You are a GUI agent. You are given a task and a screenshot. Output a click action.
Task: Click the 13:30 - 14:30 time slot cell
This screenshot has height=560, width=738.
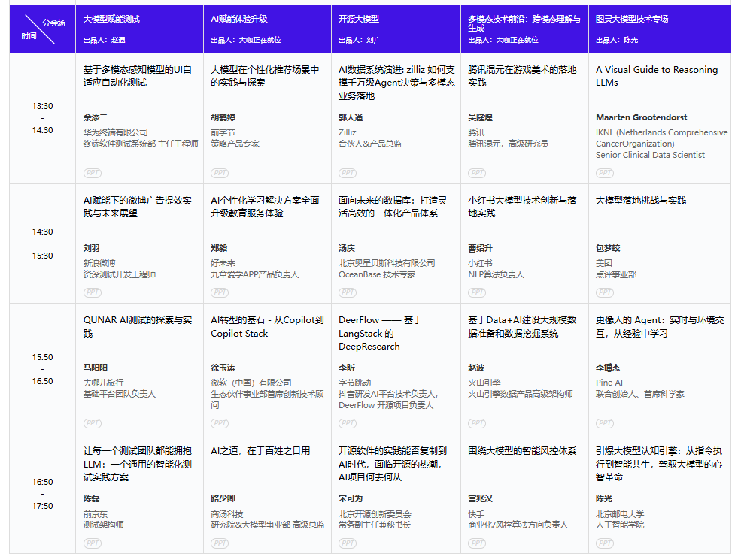(x=42, y=118)
